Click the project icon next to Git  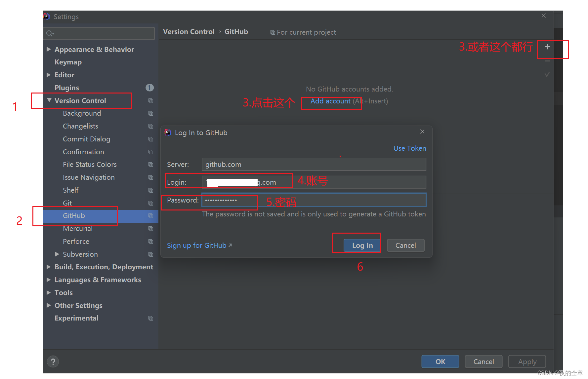pos(151,203)
